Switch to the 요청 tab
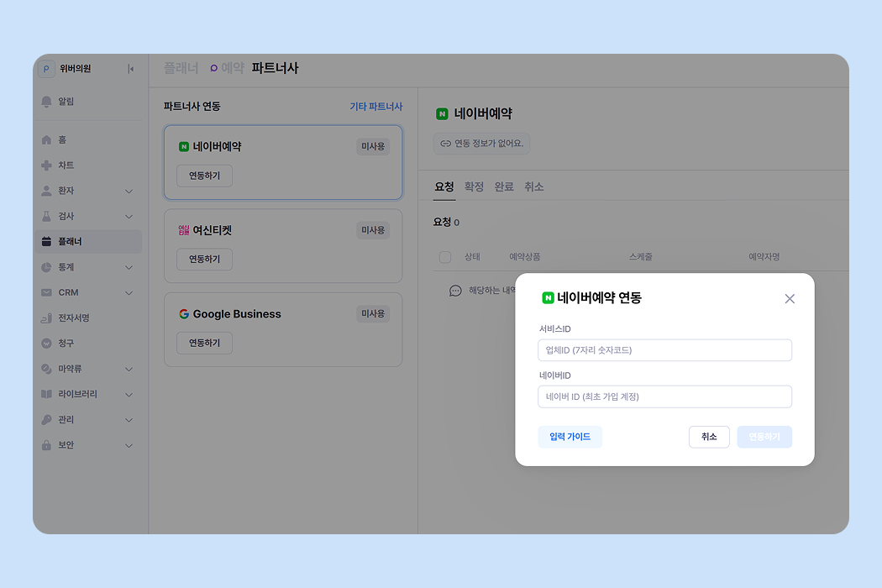This screenshot has width=882, height=588. click(444, 186)
